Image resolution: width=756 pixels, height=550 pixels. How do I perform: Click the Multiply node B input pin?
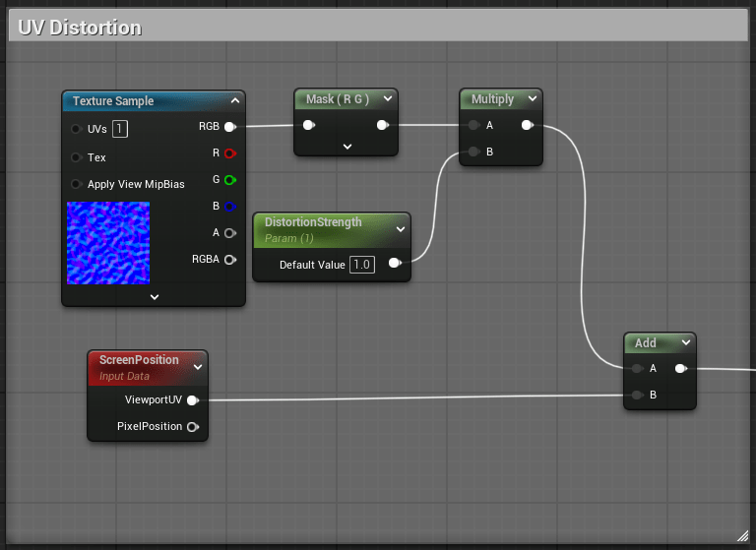coord(473,152)
